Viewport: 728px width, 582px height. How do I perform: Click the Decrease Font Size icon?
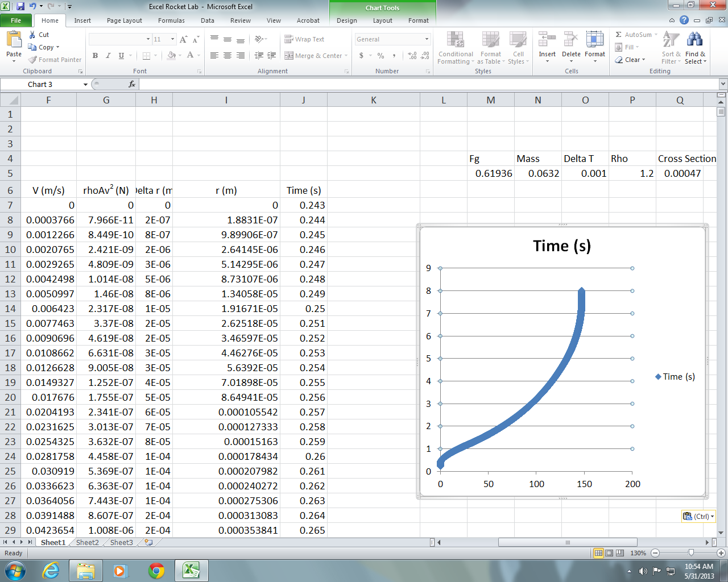196,39
